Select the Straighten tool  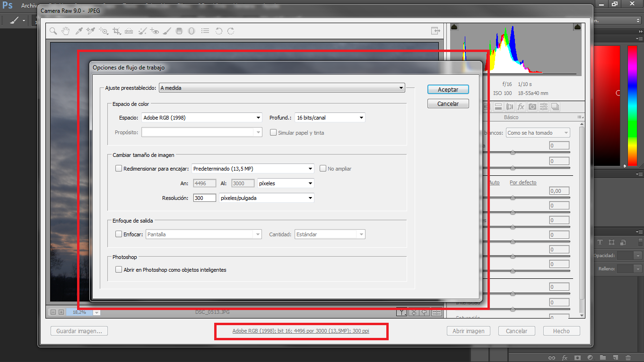click(x=129, y=31)
